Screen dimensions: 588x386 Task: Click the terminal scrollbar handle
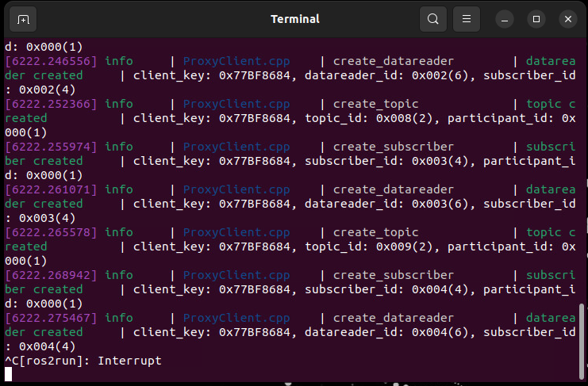(x=582, y=342)
